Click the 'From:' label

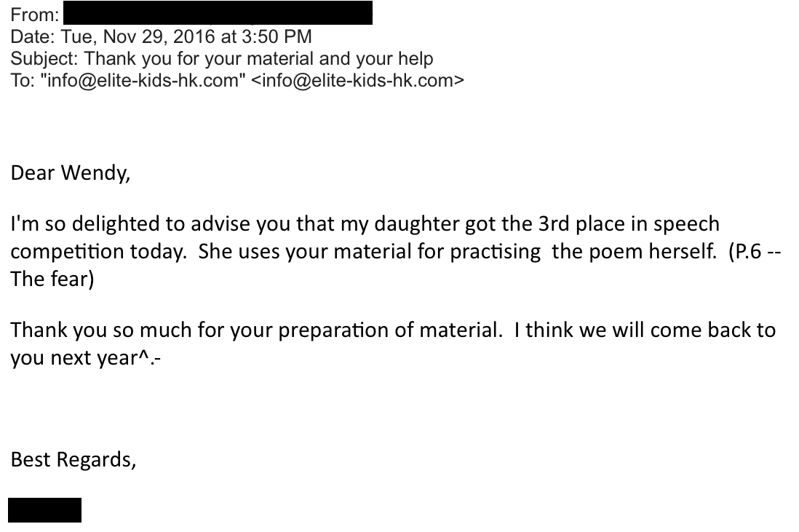[x=35, y=15]
